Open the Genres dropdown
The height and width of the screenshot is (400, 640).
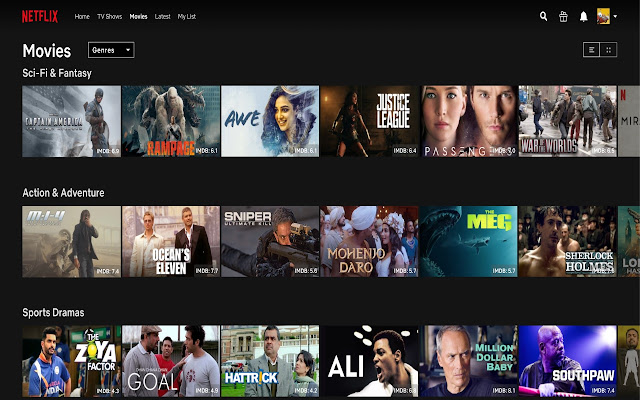tap(111, 50)
